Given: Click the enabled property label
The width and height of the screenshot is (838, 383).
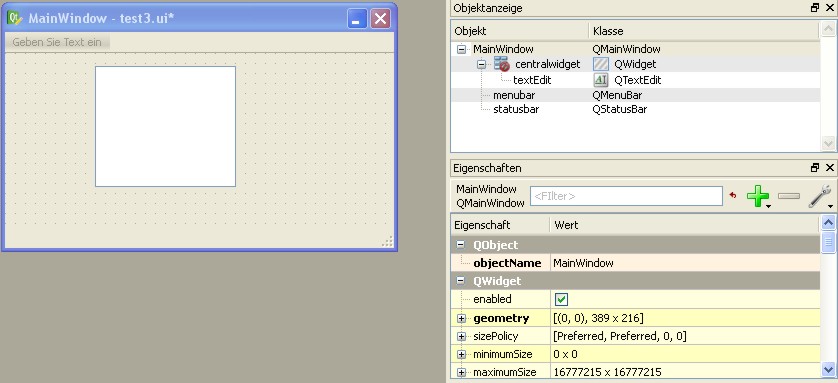Looking at the screenshot, I should (492, 299).
